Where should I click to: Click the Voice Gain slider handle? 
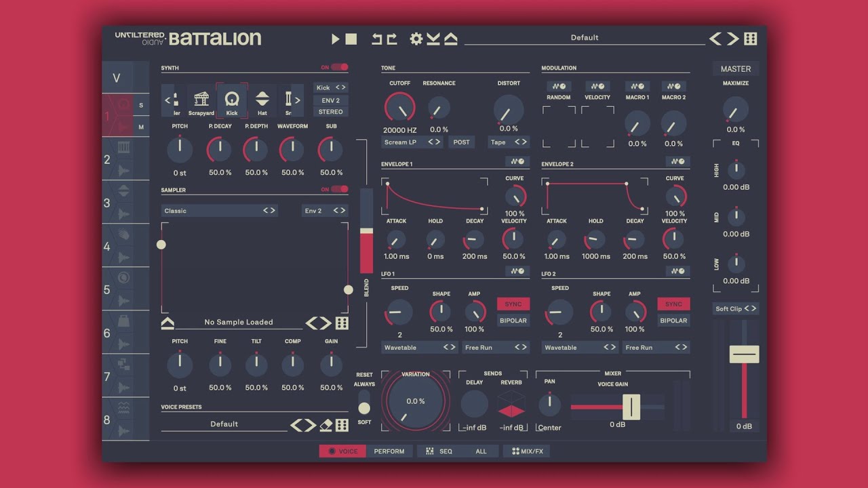click(631, 407)
